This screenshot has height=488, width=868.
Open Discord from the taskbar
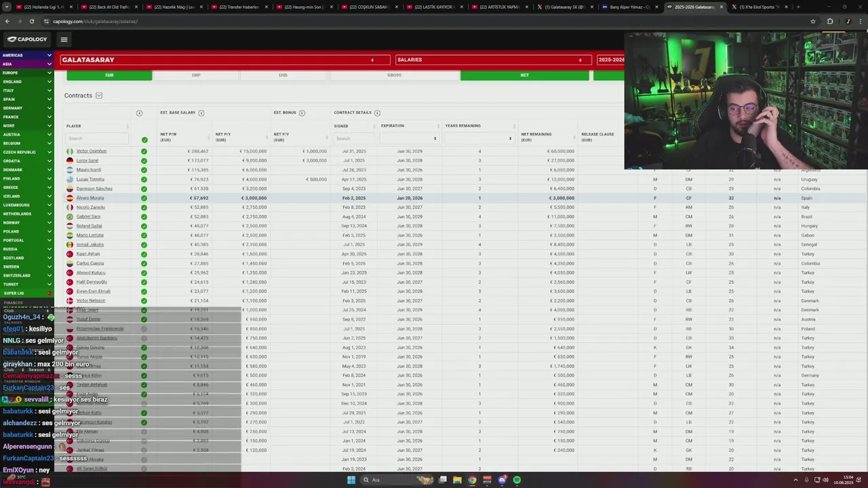[x=502, y=480]
